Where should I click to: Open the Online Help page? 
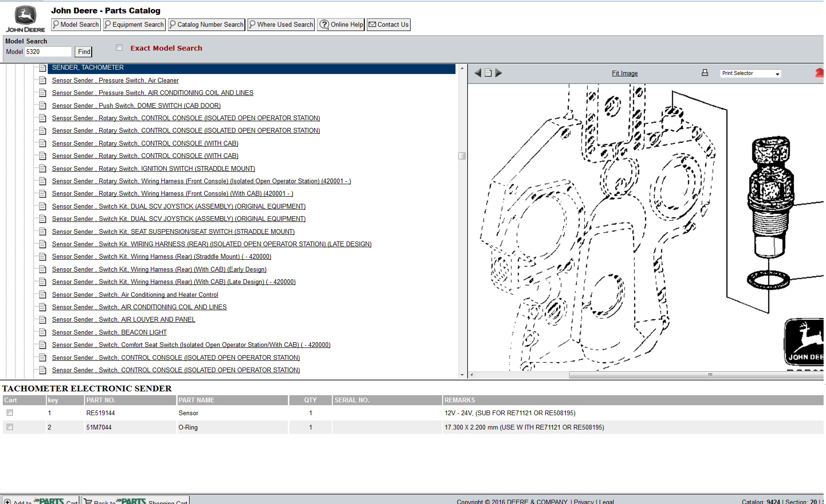[341, 25]
